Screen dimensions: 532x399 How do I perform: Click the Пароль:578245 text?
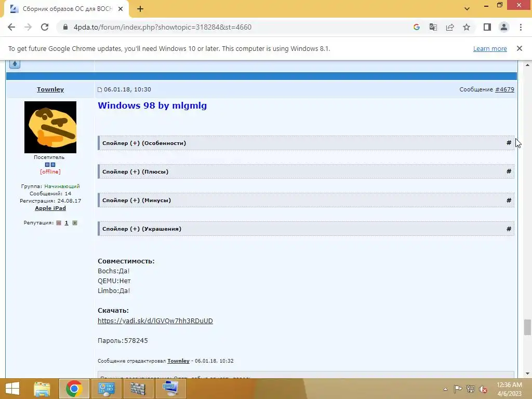coord(123,340)
